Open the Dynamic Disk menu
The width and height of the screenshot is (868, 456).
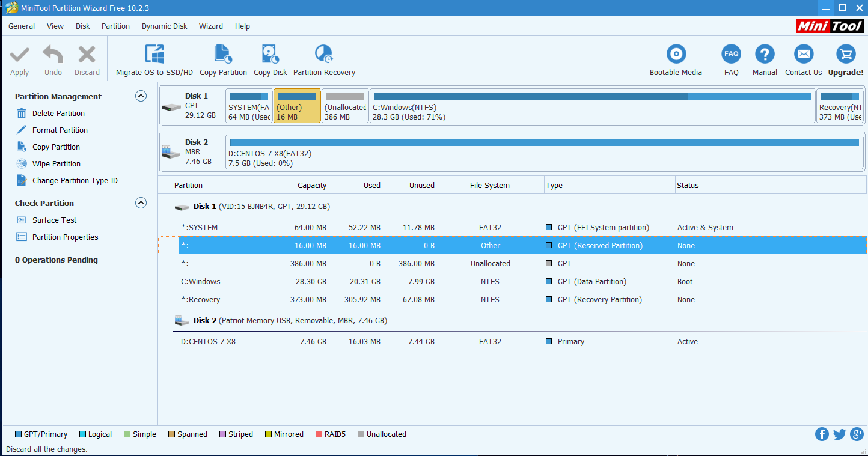tap(164, 26)
